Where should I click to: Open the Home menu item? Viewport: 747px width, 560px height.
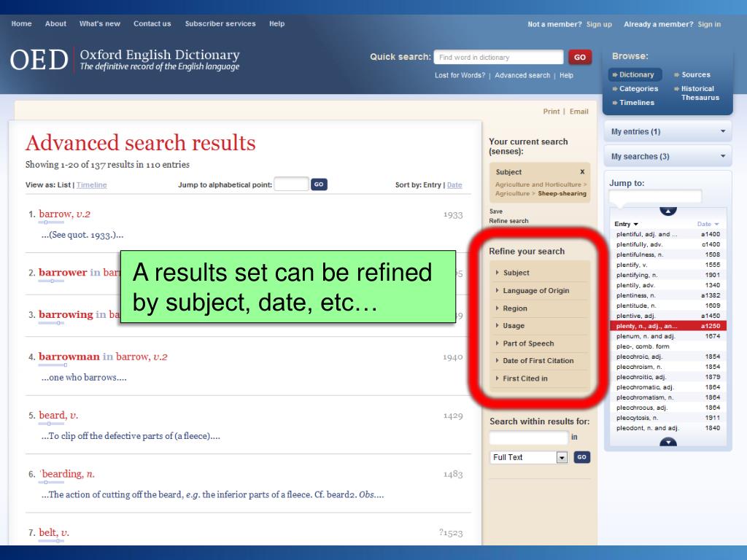point(21,23)
